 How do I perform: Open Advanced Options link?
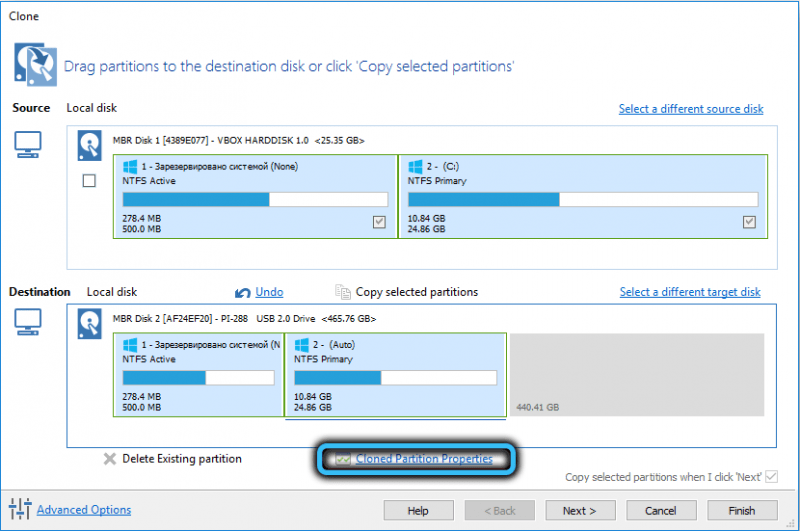pos(84,510)
